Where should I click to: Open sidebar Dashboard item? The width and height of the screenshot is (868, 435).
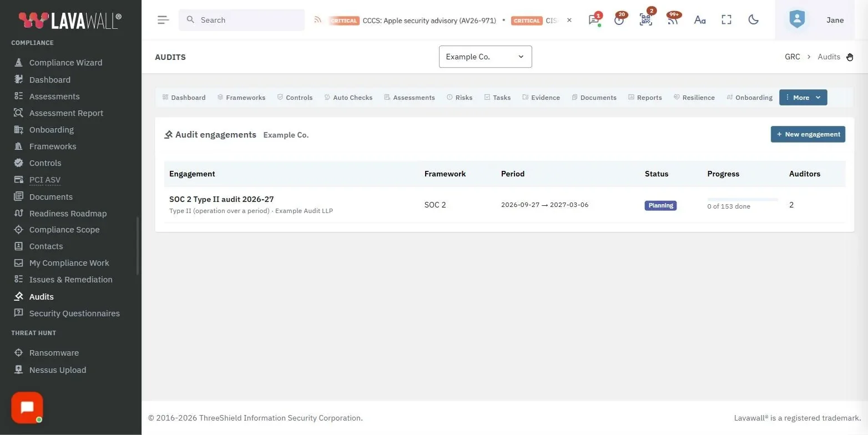point(49,80)
